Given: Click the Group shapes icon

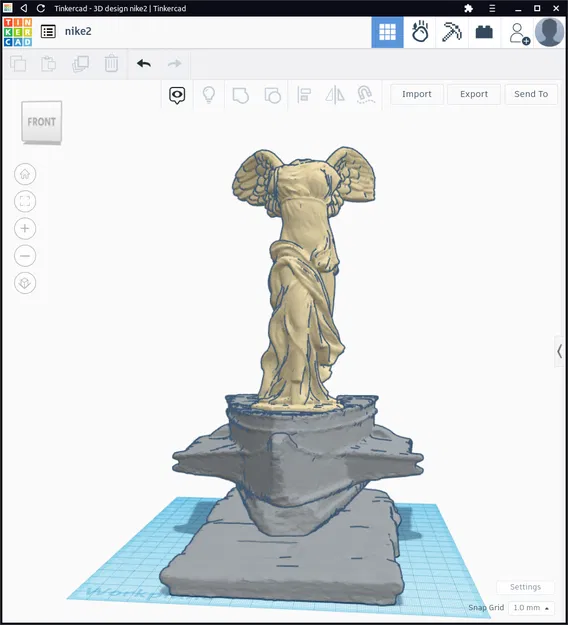Looking at the screenshot, I should pyautogui.click(x=240, y=95).
